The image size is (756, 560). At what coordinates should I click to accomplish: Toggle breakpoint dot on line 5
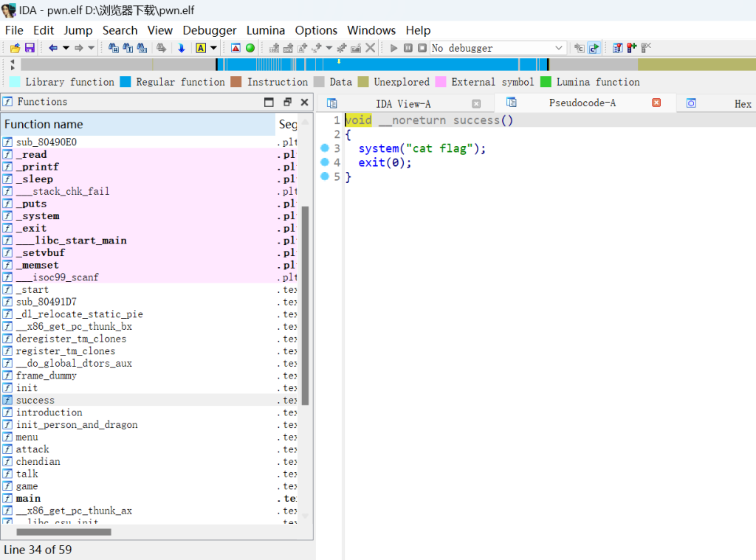pos(324,176)
